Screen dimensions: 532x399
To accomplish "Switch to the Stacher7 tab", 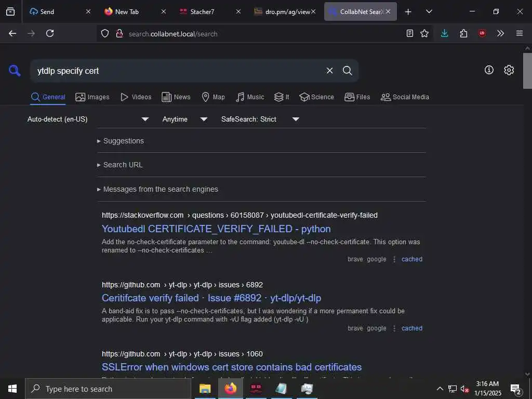I will pyautogui.click(x=210, y=11).
